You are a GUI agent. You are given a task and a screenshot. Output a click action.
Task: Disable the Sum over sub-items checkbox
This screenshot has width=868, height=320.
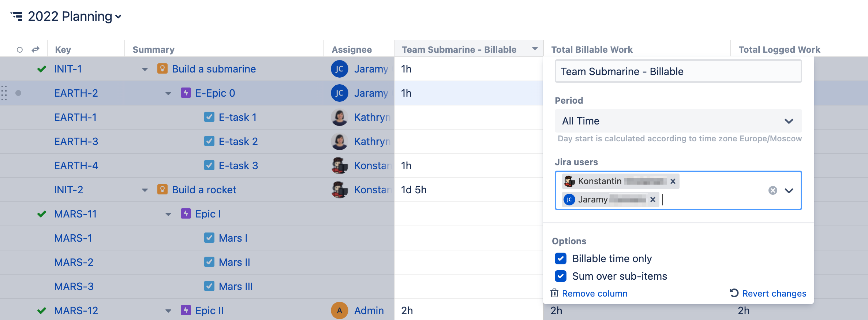pyautogui.click(x=560, y=276)
